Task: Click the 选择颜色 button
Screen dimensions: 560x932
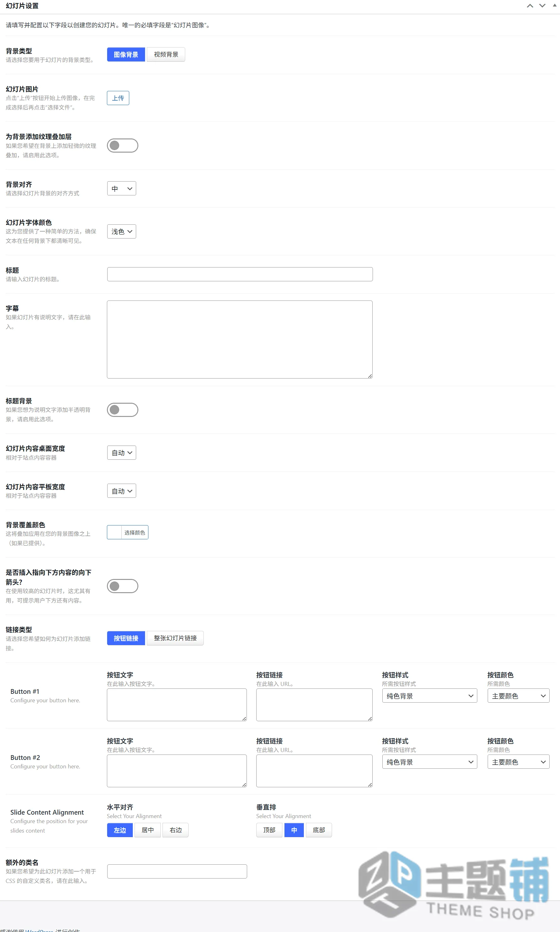Action: [134, 532]
